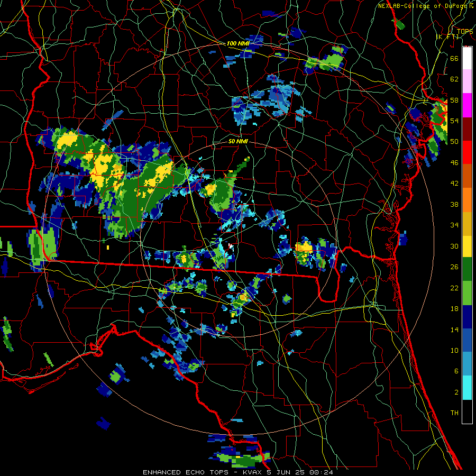
Task: Click the cyan legend color swatch
Action: click(x=467, y=388)
